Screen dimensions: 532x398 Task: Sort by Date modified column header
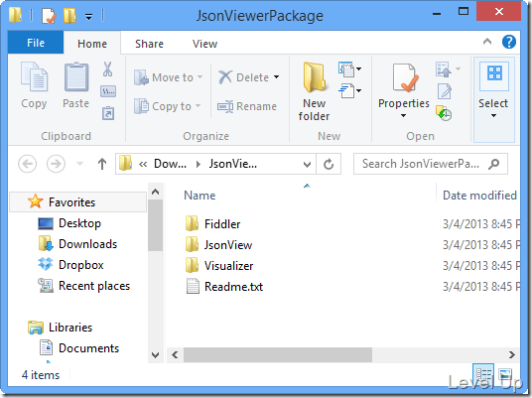479,196
